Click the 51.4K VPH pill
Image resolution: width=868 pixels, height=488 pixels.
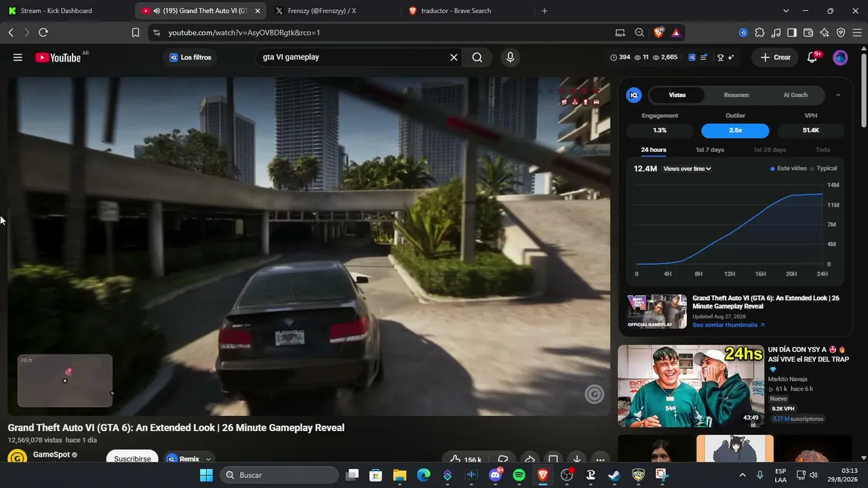pyautogui.click(x=811, y=130)
